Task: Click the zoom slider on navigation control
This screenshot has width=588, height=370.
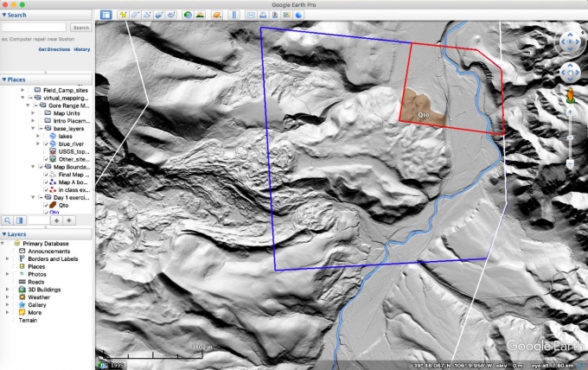Action: (570, 138)
